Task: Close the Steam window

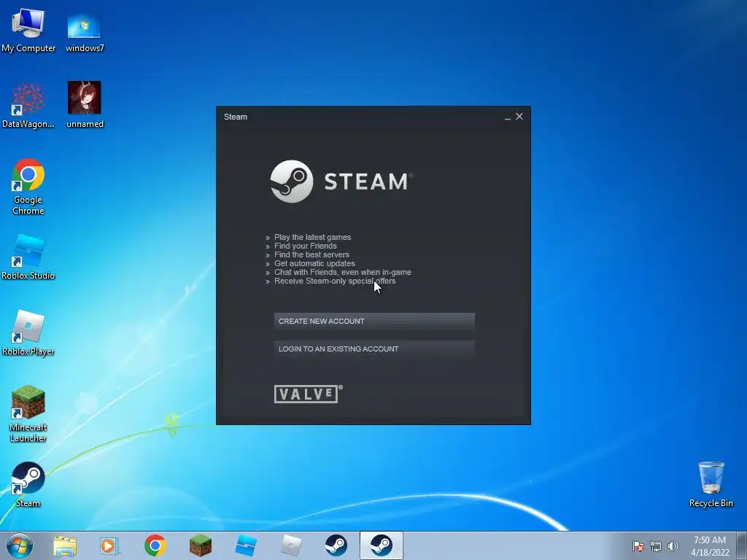Action: pyautogui.click(x=519, y=116)
